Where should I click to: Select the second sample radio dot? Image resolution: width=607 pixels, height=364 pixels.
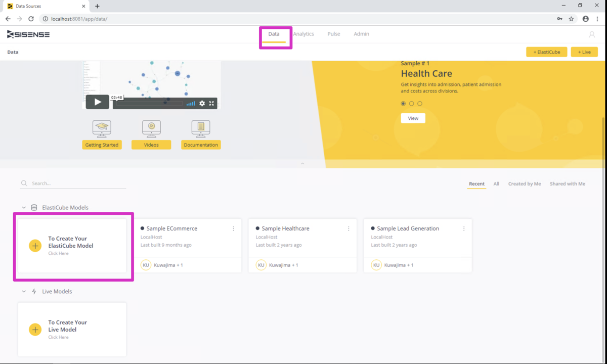point(411,104)
